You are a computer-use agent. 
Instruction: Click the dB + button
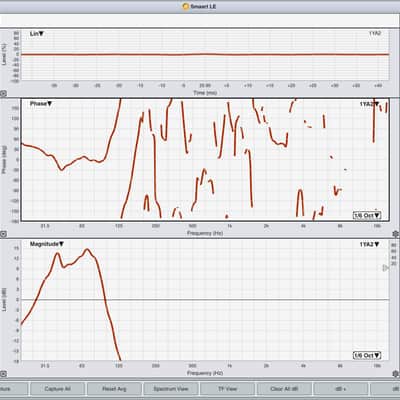click(341, 389)
